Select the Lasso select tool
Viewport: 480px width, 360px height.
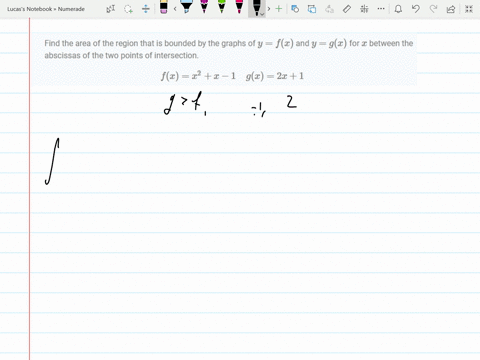(x=128, y=9)
